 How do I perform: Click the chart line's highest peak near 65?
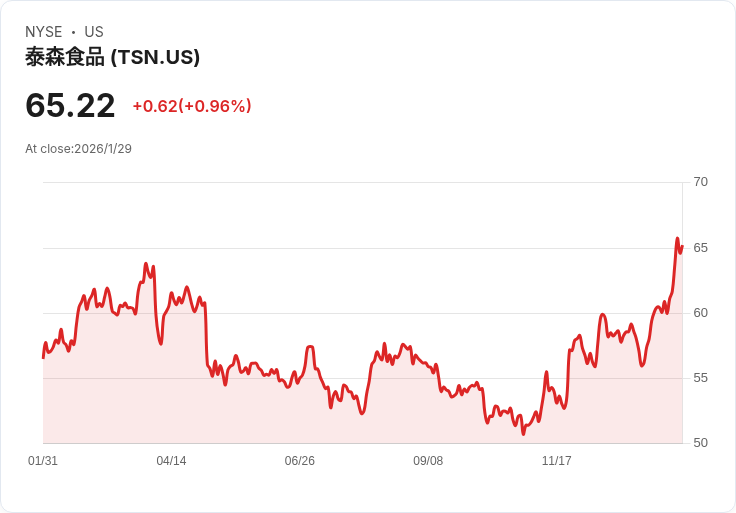[x=677, y=239]
